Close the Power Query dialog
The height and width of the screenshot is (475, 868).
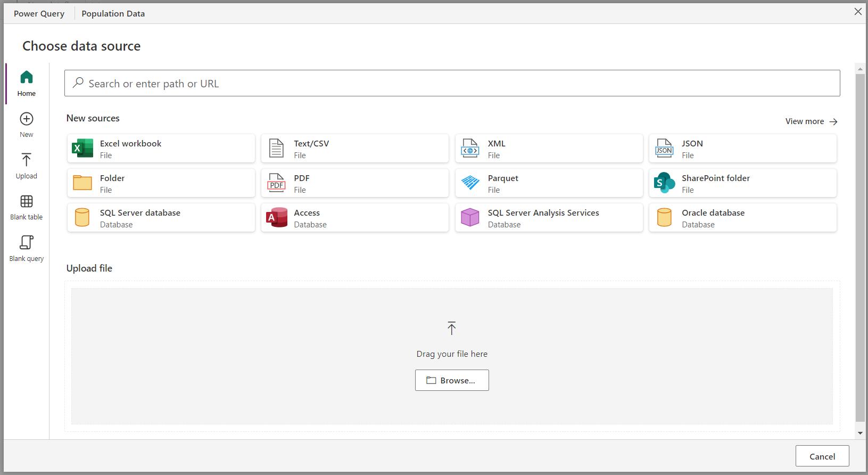pyautogui.click(x=858, y=12)
